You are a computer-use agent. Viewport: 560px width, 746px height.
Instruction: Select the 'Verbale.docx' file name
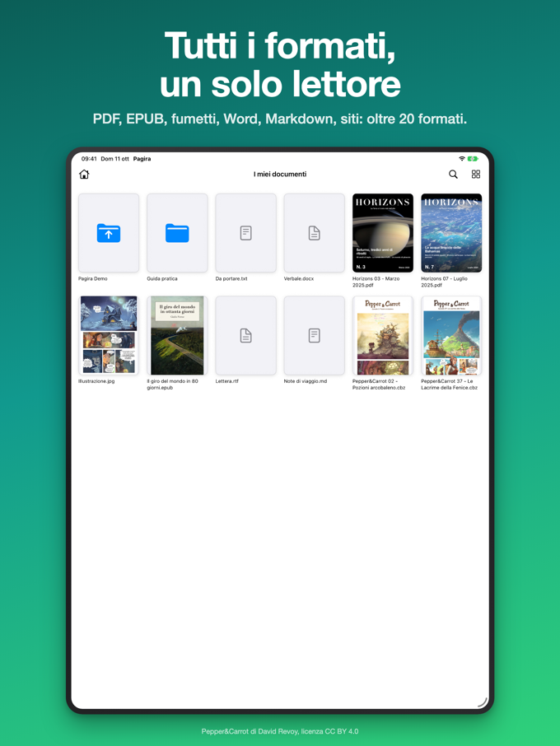[x=299, y=279]
